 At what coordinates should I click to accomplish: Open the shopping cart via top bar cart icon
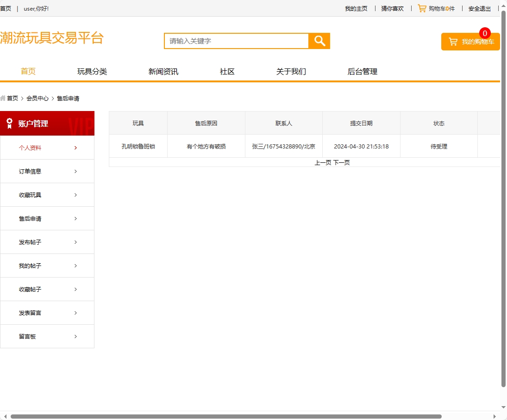click(x=422, y=8)
